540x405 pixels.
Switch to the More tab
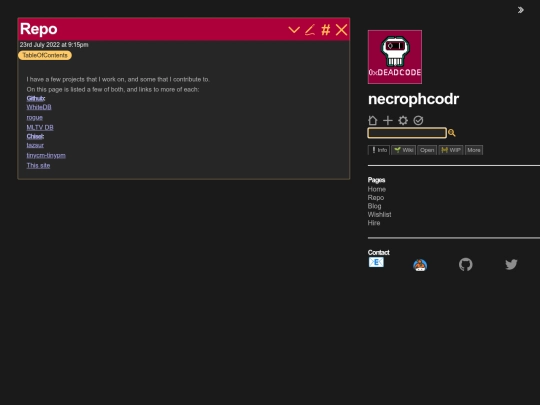pos(474,150)
